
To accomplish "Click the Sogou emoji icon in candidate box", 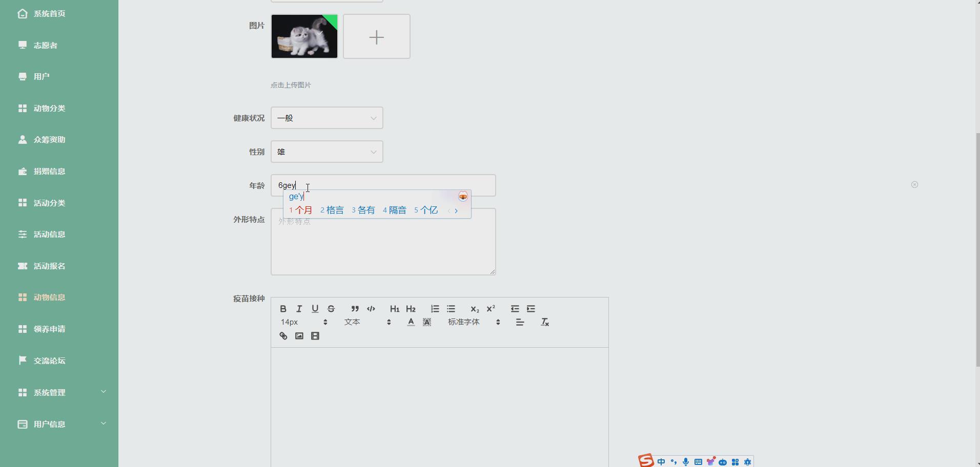I will (463, 197).
